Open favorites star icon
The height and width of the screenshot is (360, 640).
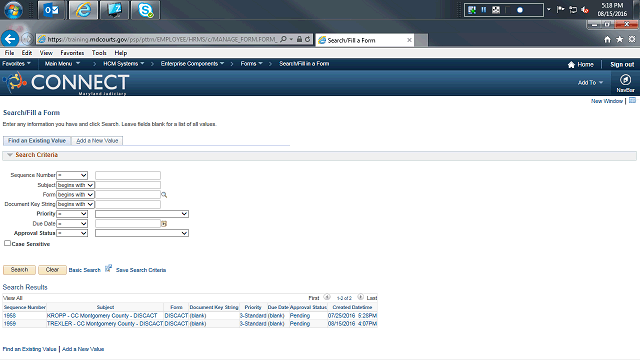pyautogui.click(x=620, y=39)
